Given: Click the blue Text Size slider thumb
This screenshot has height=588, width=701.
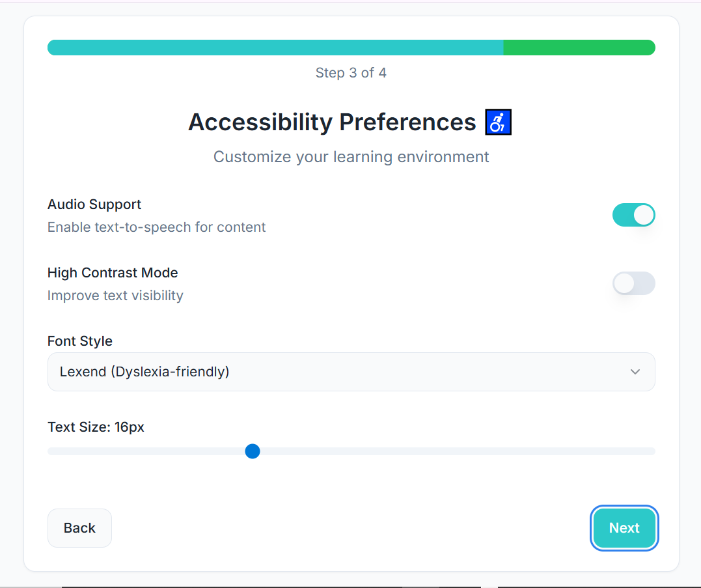Looking at the screenshot, I should coord(253,452).
